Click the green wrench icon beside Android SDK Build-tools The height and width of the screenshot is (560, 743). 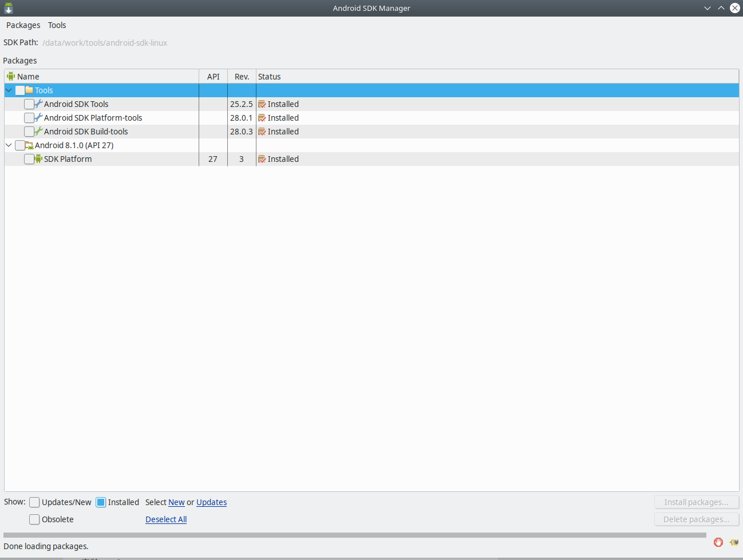pos(38,132)
